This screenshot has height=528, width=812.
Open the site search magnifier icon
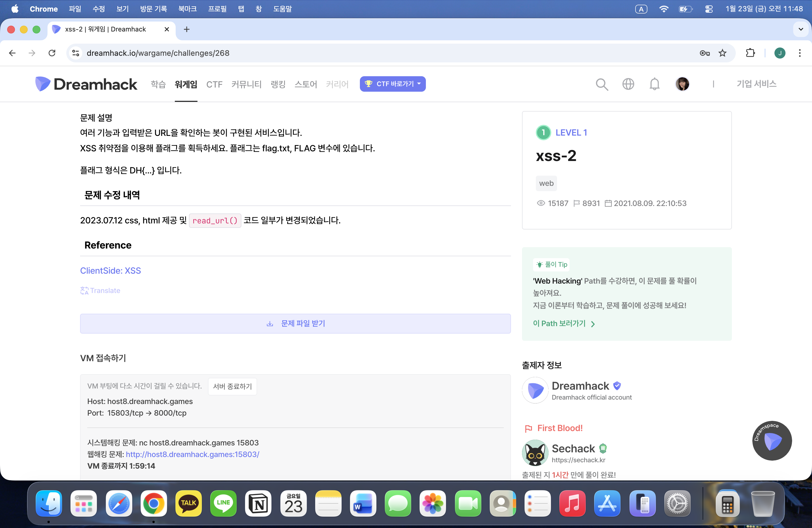(x=602, y=84)
